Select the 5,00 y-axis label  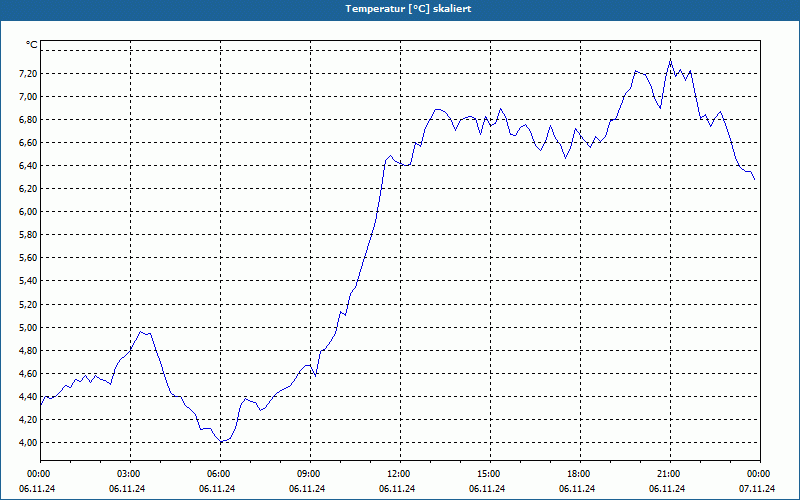(28, 328)
